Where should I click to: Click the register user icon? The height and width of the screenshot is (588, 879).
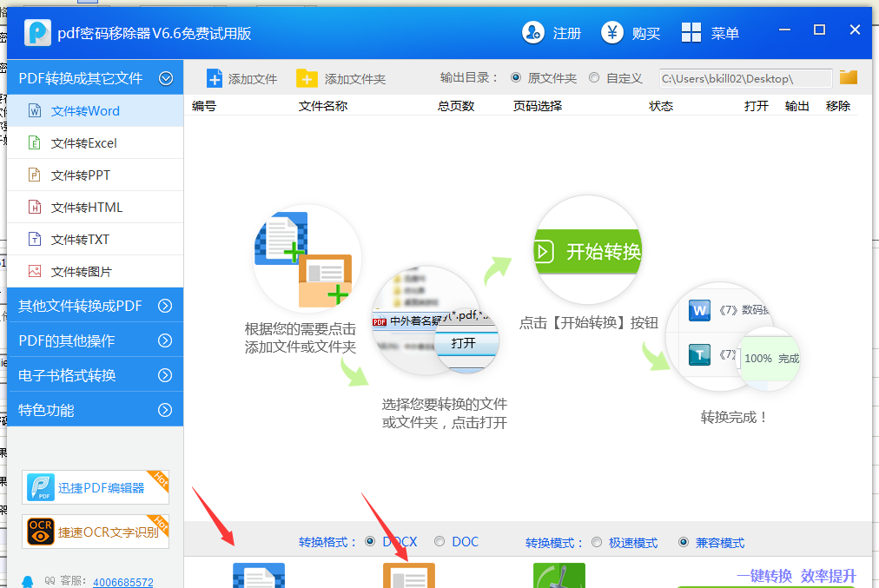pyautogui.click(x=533, y=33)
